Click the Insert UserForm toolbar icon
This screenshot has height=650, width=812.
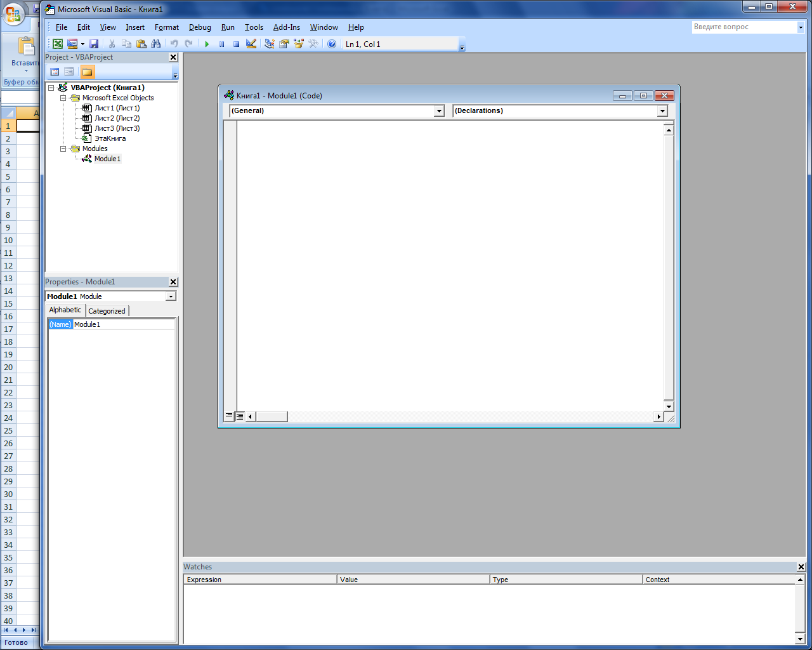72,44
